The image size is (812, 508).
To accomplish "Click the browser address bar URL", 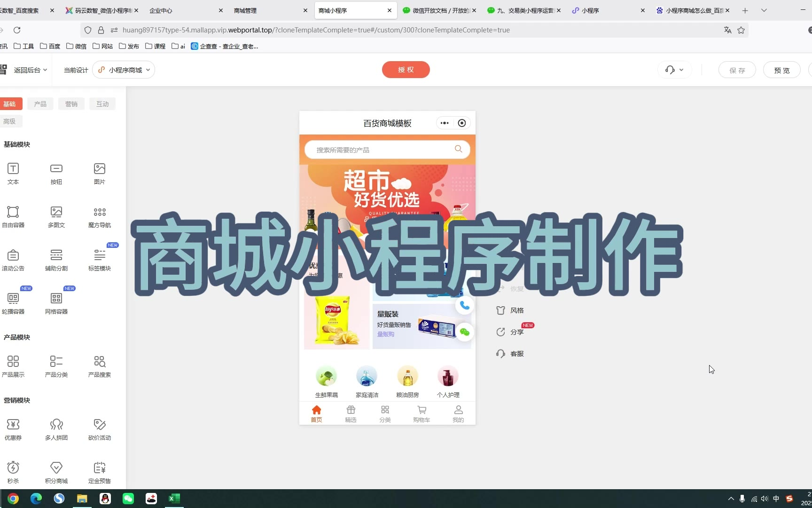I will (x=316, y=30).
